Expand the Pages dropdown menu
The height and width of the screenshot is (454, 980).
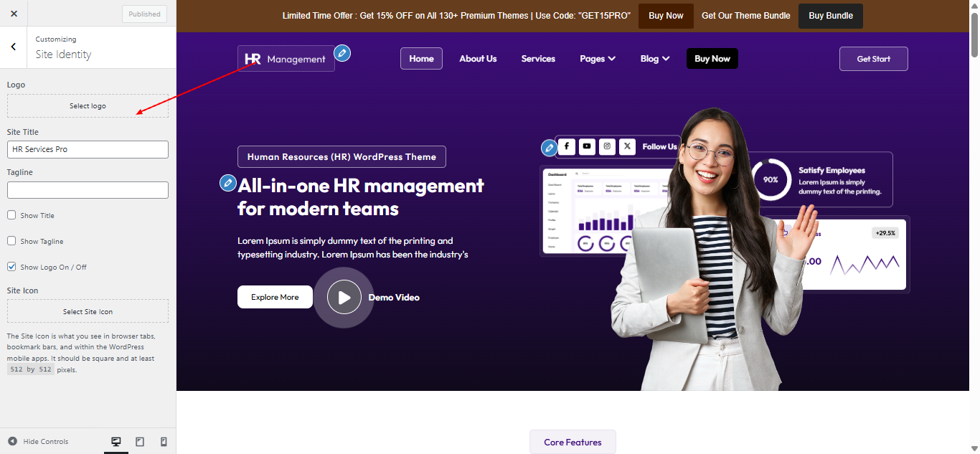pos(598,59)
